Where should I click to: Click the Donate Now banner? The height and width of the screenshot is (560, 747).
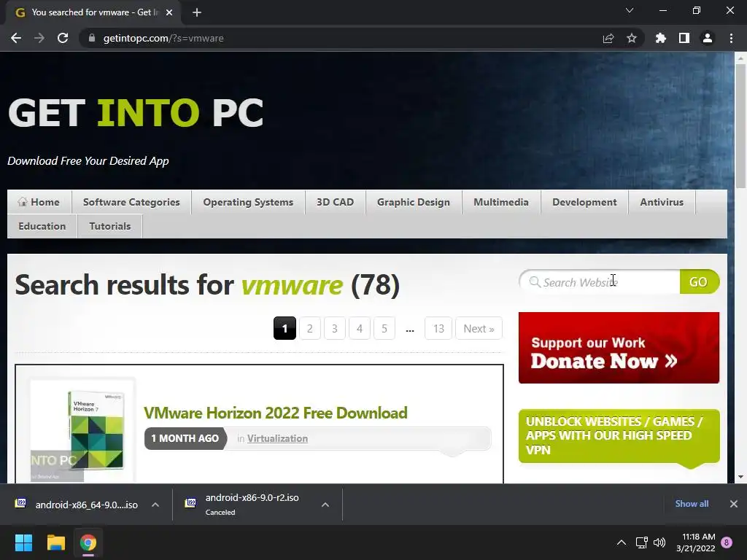pyautogui.click(x=619, y=348)
